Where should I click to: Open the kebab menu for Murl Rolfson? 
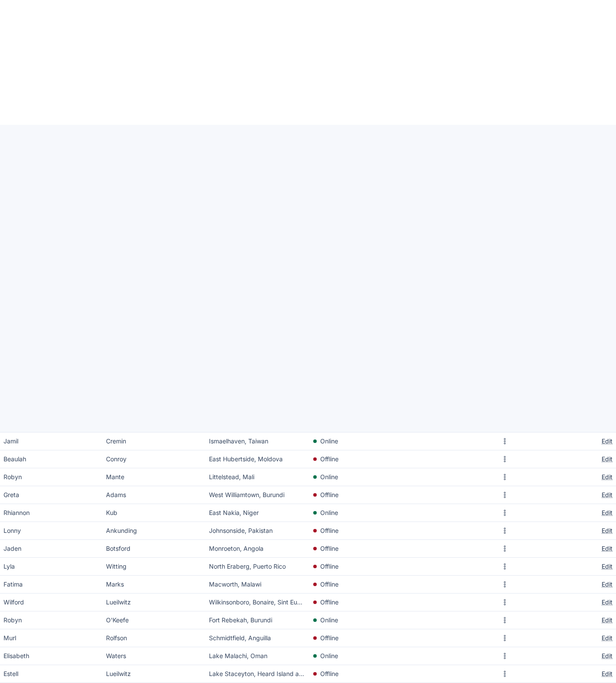point(505,638)
